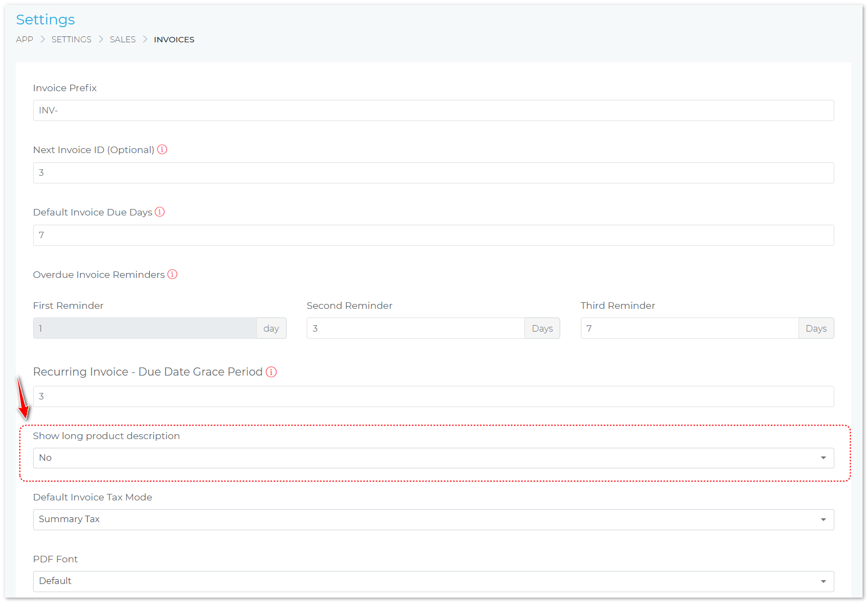The image size is (868, 603).
Task: Go to APP breadcrumb
Action: pos(24,40)
